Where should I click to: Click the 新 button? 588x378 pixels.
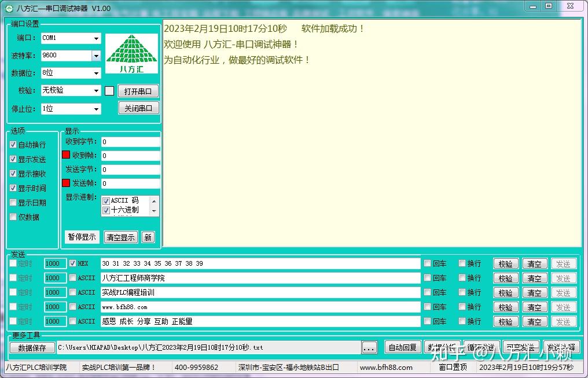pyautogui.click(x=148, y=237)
